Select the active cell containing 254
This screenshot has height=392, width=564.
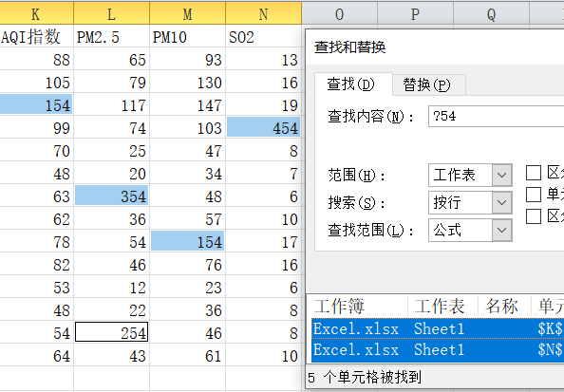(x=111, y=332)
